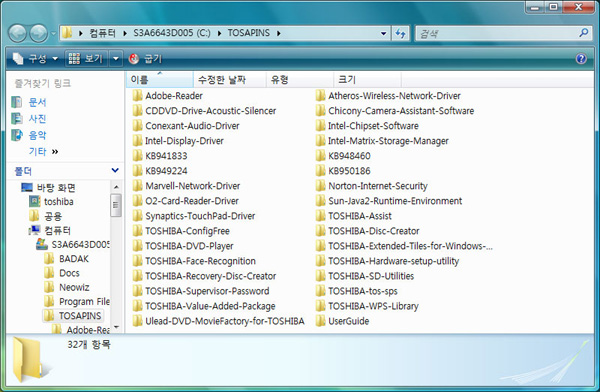Sort by the 유형 column header
The width and height of the screenshot is (600, 392).
click(300, 80)
